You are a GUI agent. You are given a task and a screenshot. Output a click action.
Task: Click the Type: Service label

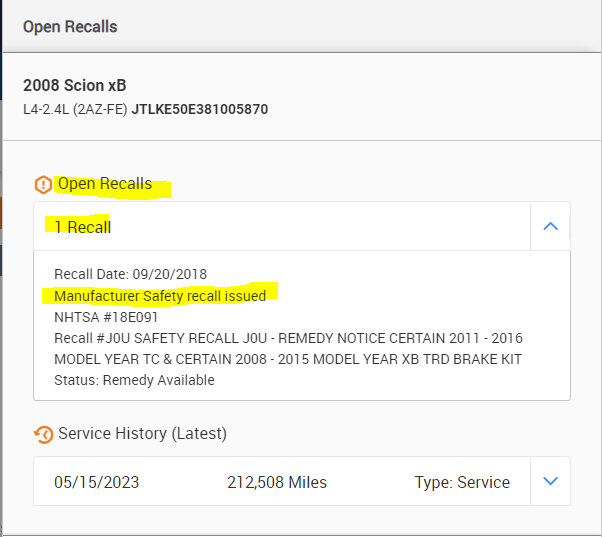coord(462,482)
